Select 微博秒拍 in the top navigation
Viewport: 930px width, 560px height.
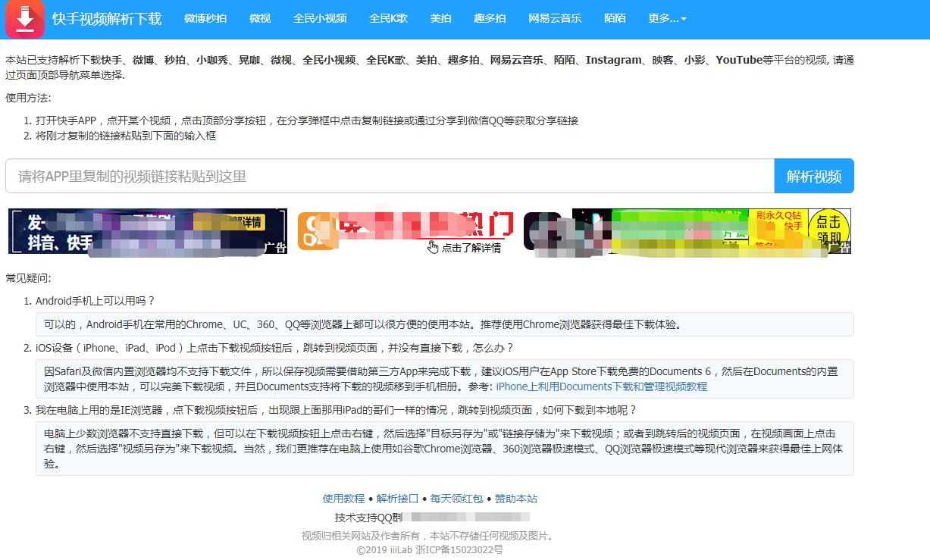coord(204,20)
